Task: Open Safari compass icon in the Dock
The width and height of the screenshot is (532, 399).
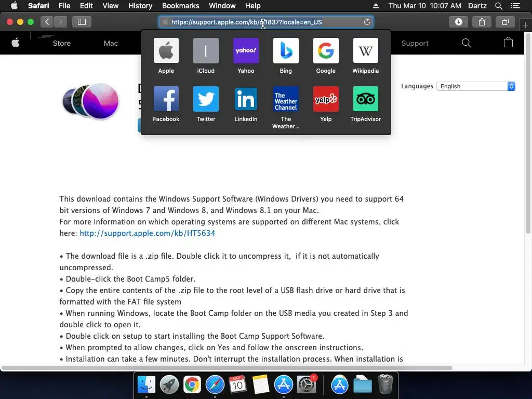Action: [x=215, y=384]
